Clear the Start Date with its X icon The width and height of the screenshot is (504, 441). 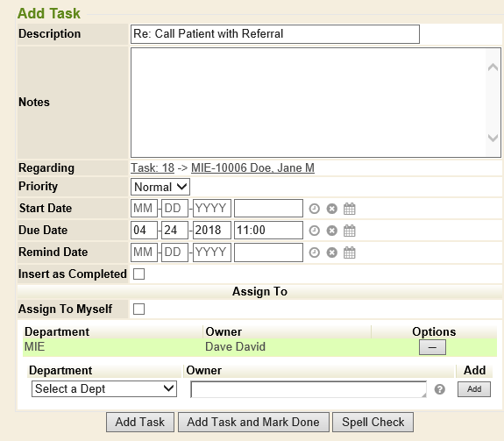click(331, 209)
